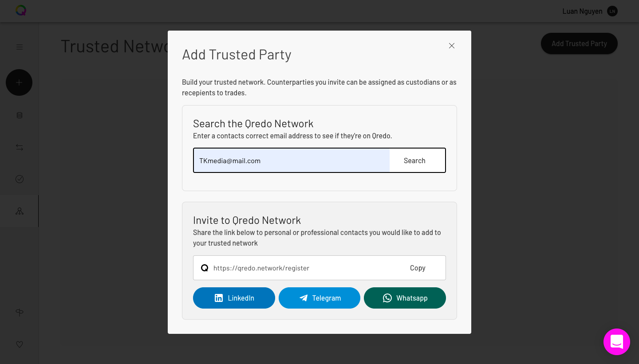Open the wallets database icon in sidebar
Screen dimensions: 639x364
20,115
